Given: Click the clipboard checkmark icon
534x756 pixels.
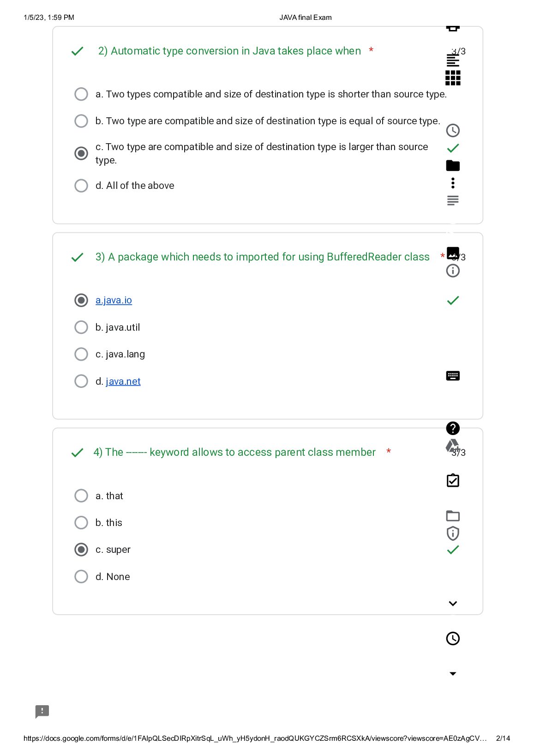Looking at the screenshot, I should click(453, 480).
